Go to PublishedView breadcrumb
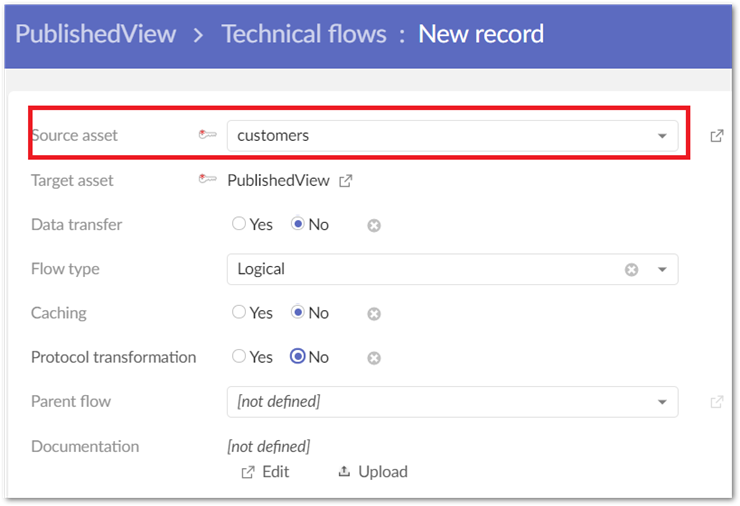Image resolution: width=740 pixels, height=506 pixels. tap(96, 34)
